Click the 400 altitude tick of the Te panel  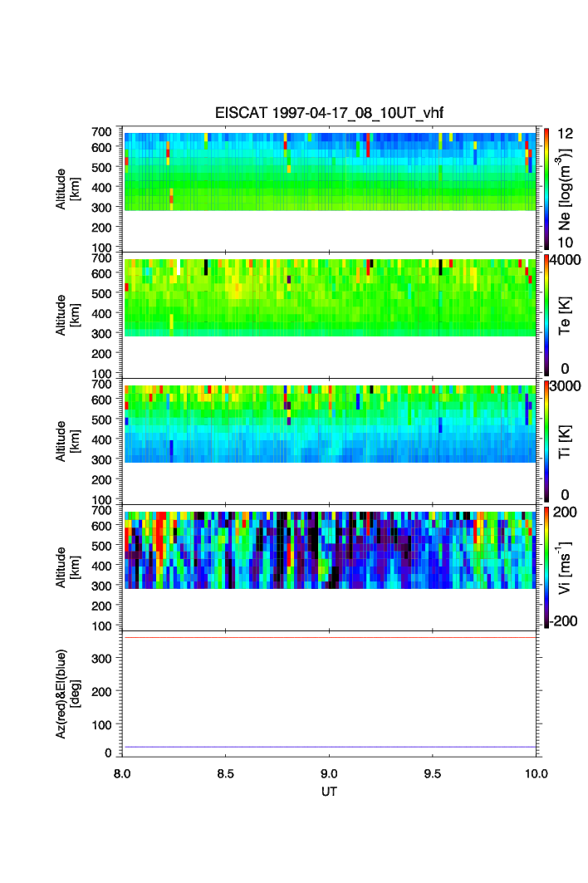pos(101,314)
